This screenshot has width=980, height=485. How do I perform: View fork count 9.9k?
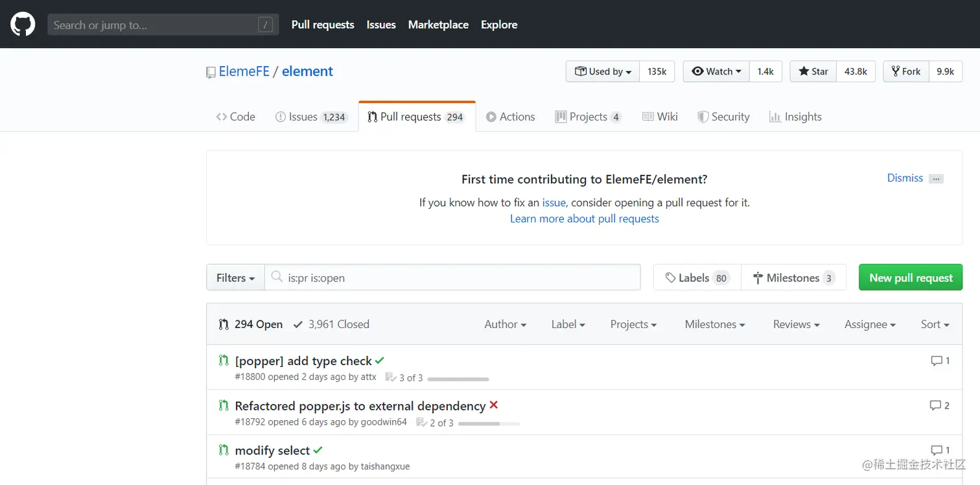pyautogui.click(x=946, y=71)
